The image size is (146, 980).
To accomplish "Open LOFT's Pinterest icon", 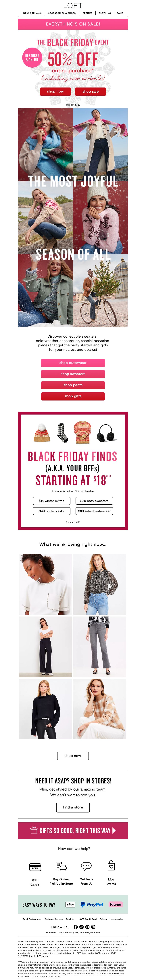I will (87, 927).
